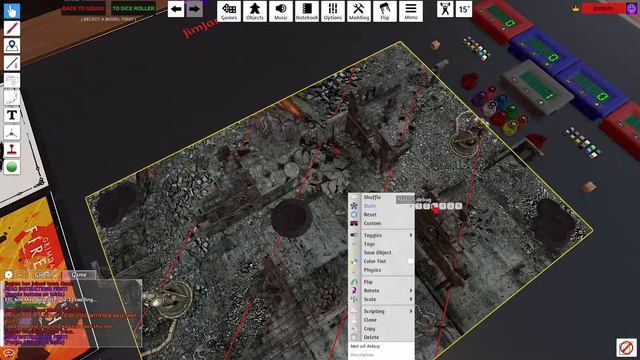Screen dimensions: 640x360
Task: Click the object name field in context menu
Action: (381, 346)
